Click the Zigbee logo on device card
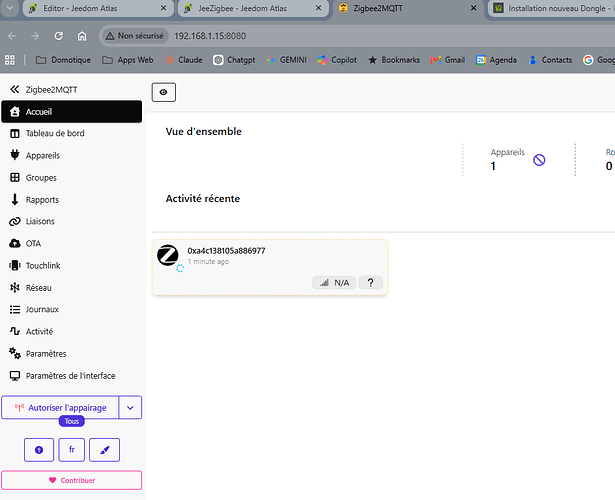 [x=168, y=255]
